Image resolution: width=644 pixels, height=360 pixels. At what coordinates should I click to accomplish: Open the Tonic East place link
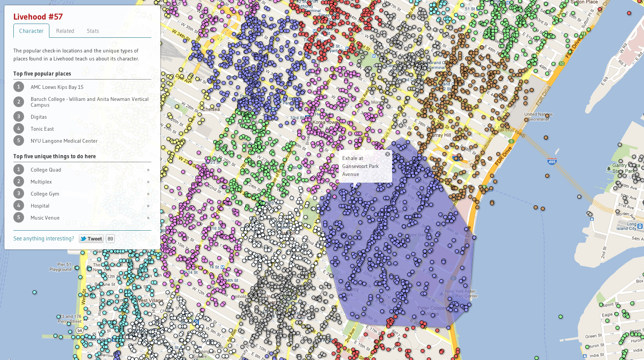[42, 129]
